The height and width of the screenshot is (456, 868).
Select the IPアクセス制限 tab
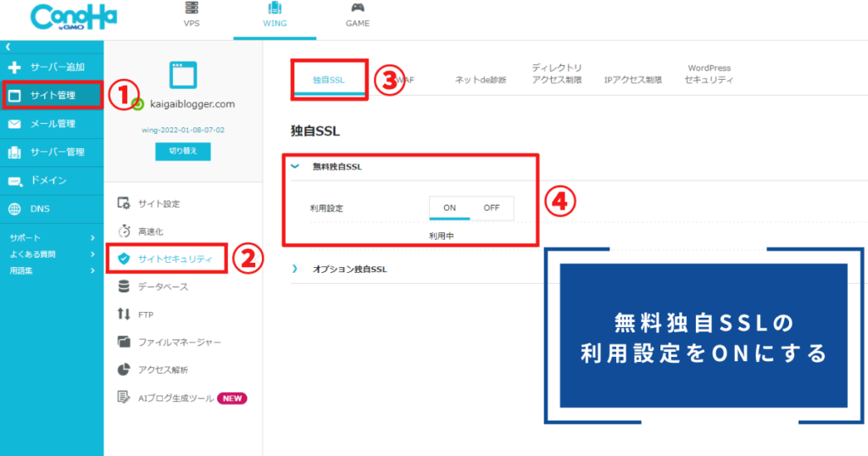[x=632, y=81]
